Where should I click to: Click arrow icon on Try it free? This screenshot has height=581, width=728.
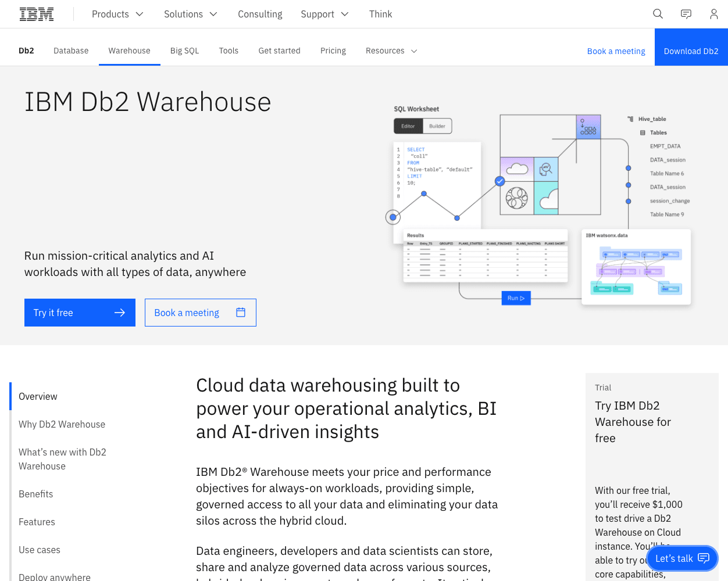(x=120, y=313)
